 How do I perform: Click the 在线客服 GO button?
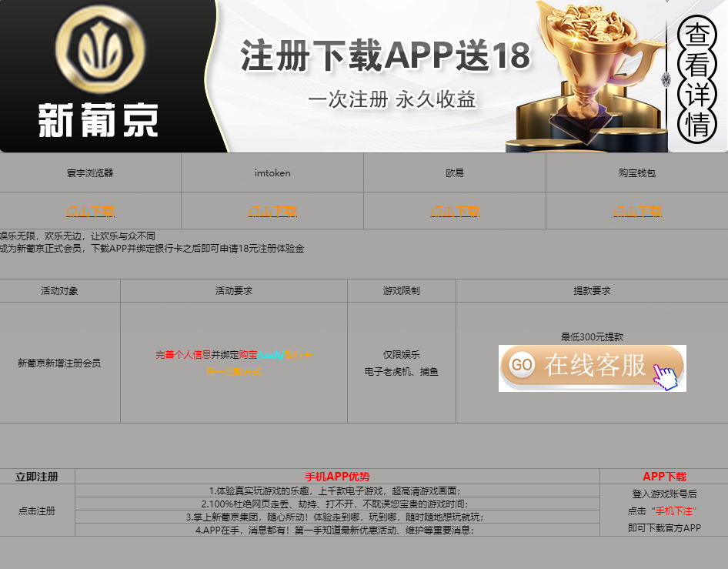point(592,368)
